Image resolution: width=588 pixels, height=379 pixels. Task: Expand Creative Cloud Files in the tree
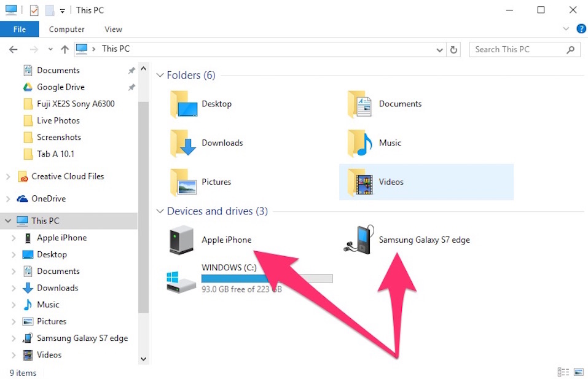pos(8,176)
